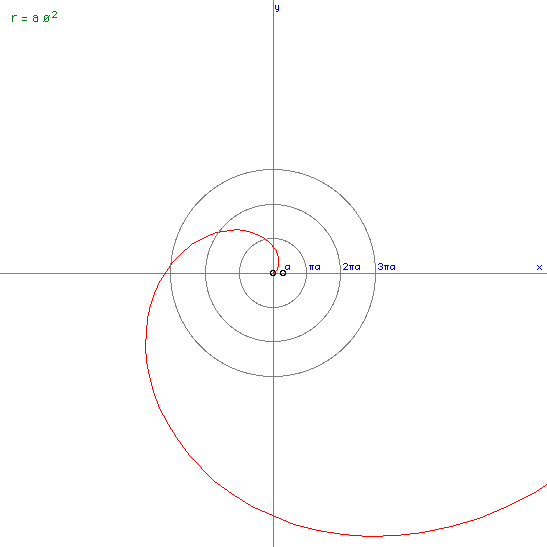The height and width of the screenshot is (547, 547).
Task: Click the point marker at distance a
Action: (283, 273)
